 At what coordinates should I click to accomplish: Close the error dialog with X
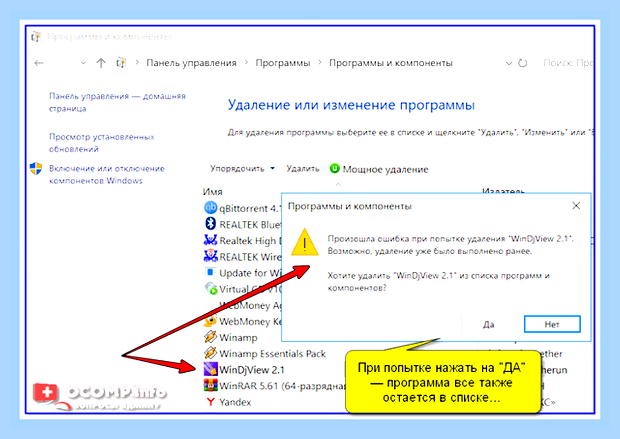576,206
